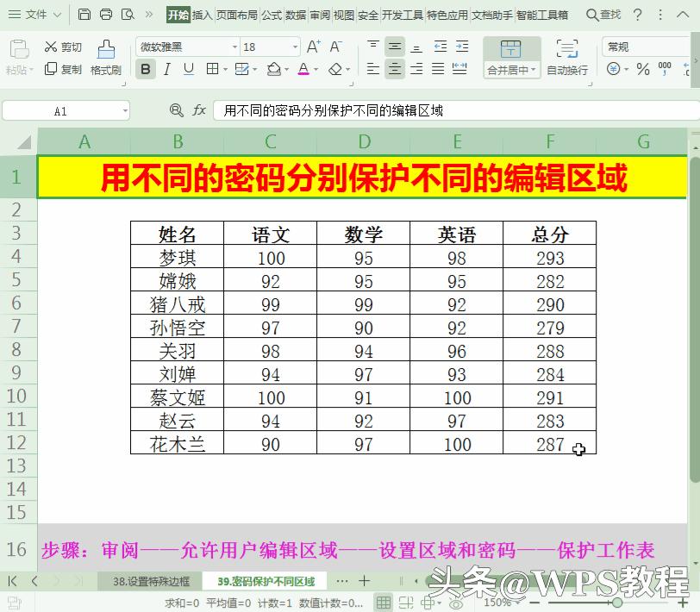Viewport: 700px width, 612px height.
Task: Click the Cut (剪切) scissors icon
Action: 51,47
